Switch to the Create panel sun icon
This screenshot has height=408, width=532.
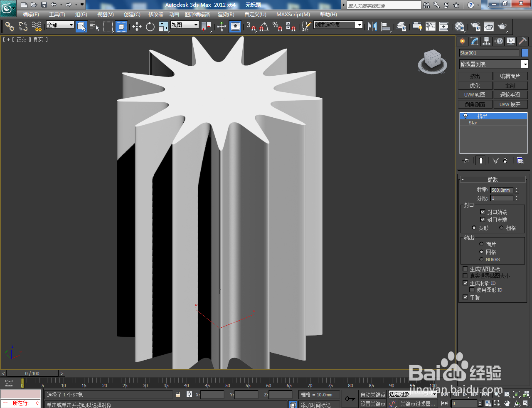click(x=462, y=41)
